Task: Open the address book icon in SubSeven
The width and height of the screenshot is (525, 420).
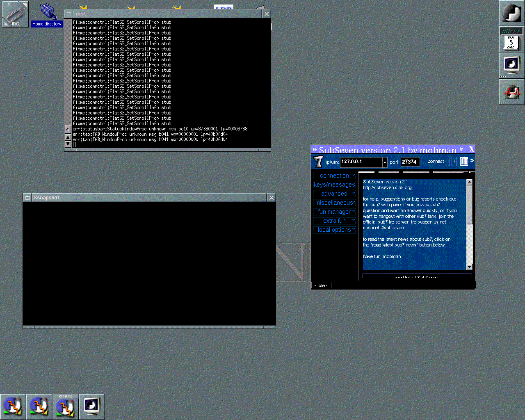Action: pyautogui.click(x=464, y=162)
